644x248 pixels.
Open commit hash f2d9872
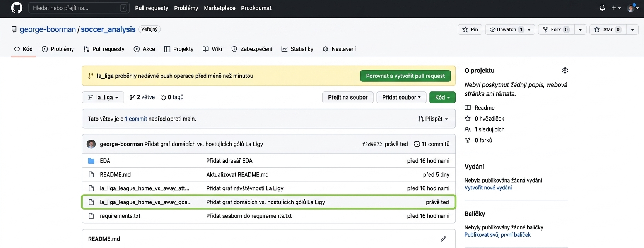click(x=372, y=144)
